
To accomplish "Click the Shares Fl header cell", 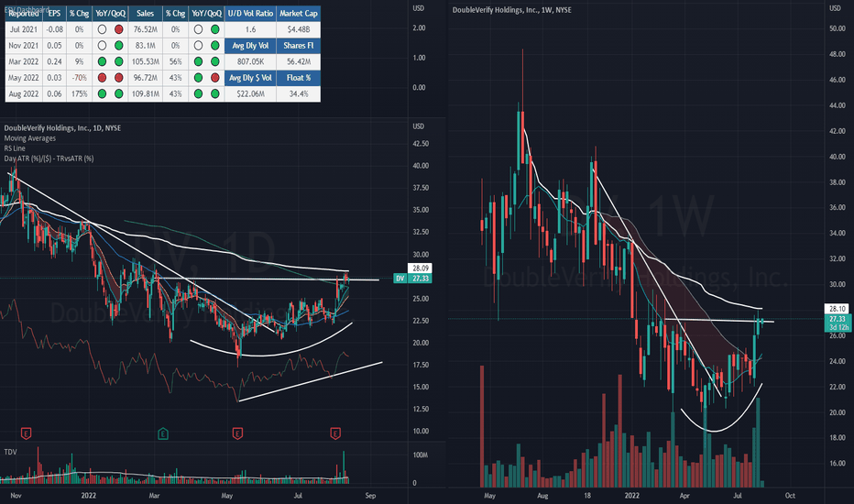I will coord(299,46).
